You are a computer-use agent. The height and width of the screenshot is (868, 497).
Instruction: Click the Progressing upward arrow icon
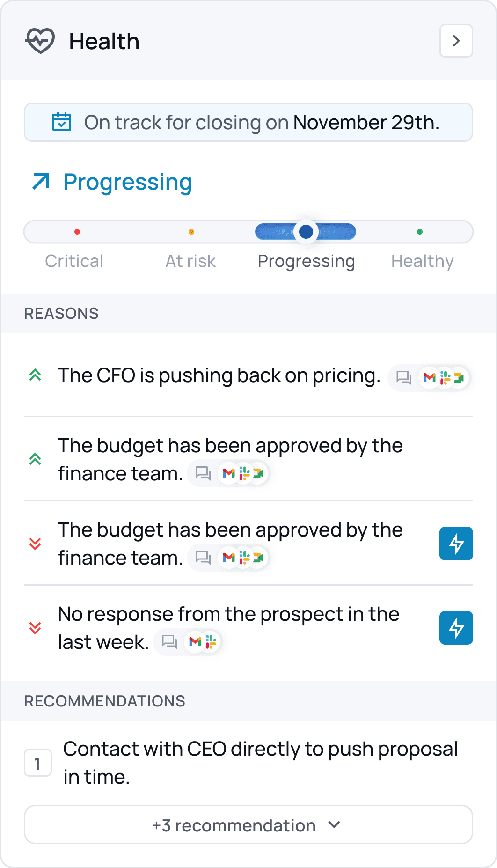click(x=41, y=182)
